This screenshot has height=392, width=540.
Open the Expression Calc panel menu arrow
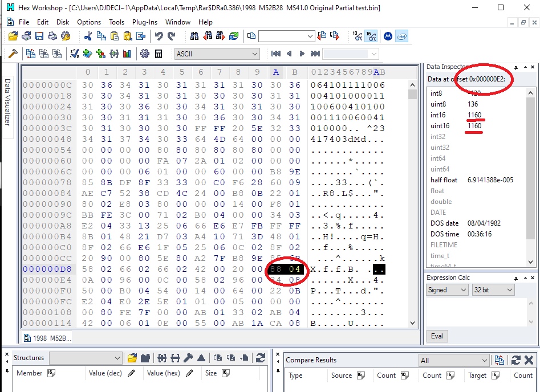(x=525, y=277)
